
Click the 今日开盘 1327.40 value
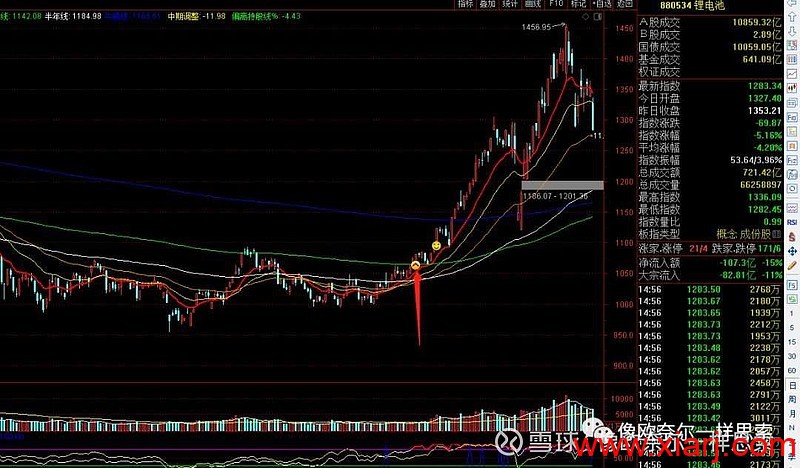765,98
